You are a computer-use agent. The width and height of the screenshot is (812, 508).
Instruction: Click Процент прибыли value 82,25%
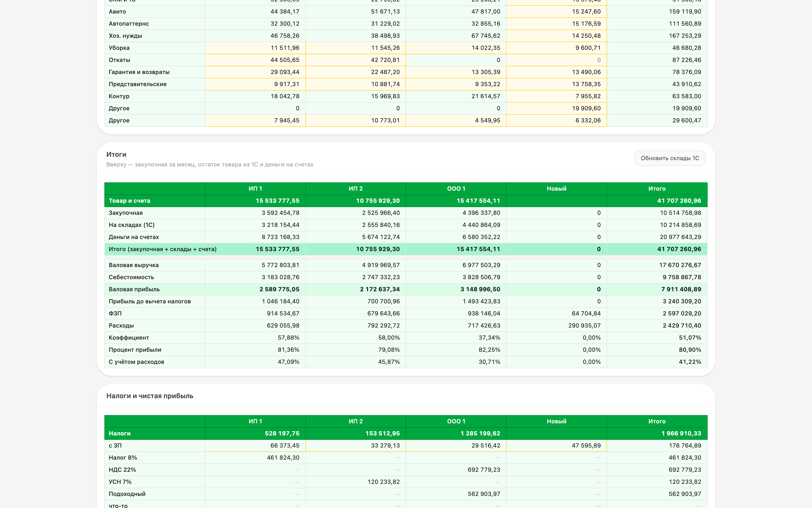489,350
